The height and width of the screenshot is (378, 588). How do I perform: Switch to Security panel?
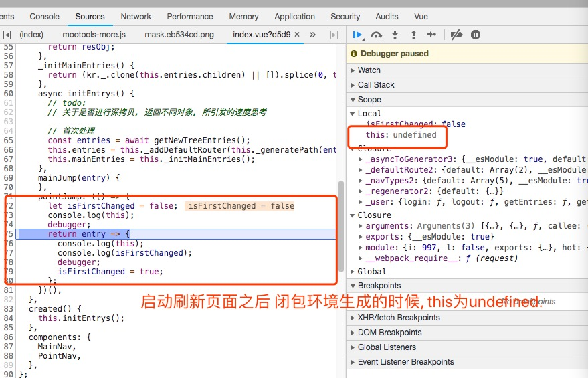345,17
